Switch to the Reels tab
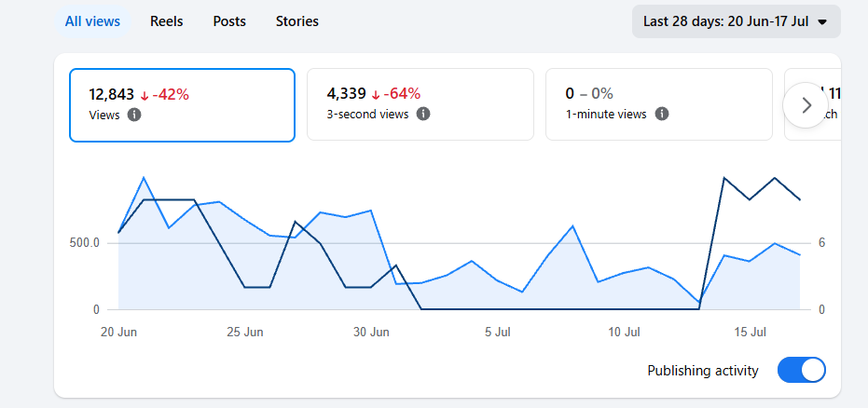The image size is (868, 408). coord(167,21)
